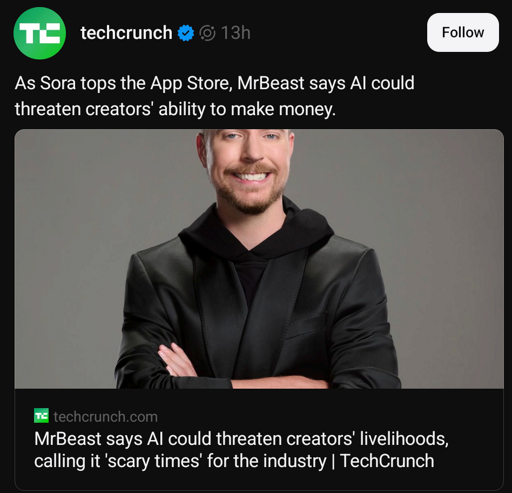Click the blue verified badge
The height and width of the screenshot is (493, 512).
pos(186,33)
